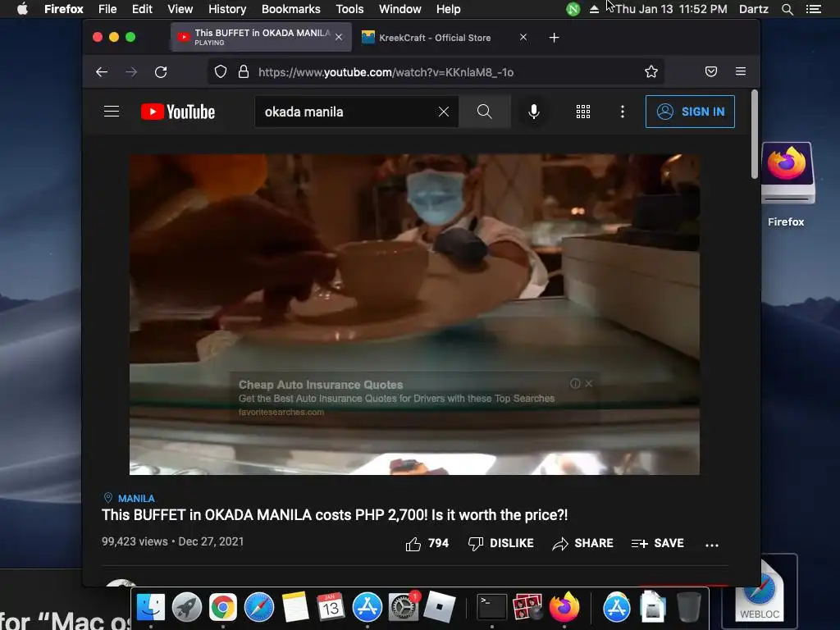Click the green N menu bar icon
840x630 pixels.
pyautogui.click(x=573, y=9)
